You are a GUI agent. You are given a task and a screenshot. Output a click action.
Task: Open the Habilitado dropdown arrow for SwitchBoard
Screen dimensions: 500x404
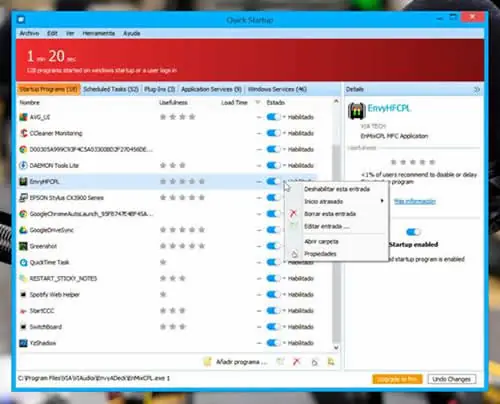click(x=284, y=327)
